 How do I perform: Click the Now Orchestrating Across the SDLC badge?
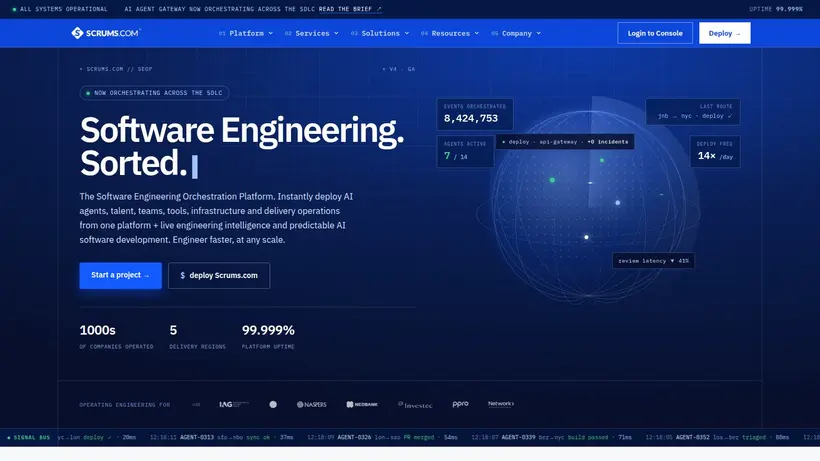tap(154, 93)
